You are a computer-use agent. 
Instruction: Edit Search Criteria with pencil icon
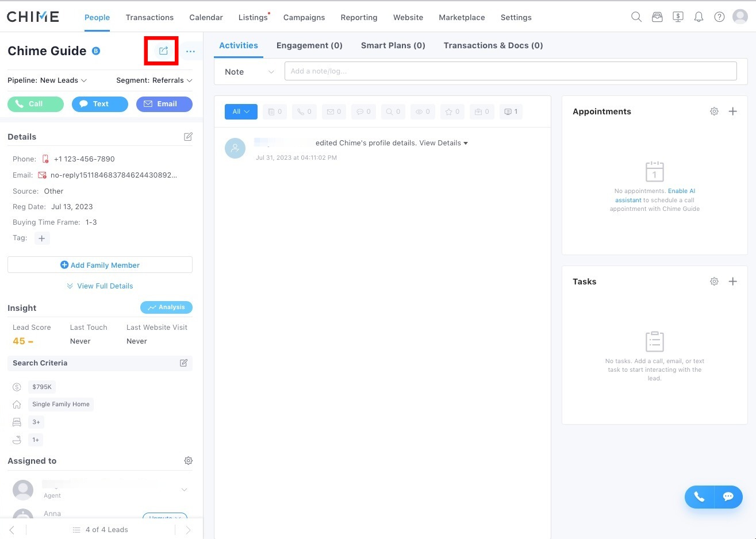pyautogui.click(x=184, y=363)
